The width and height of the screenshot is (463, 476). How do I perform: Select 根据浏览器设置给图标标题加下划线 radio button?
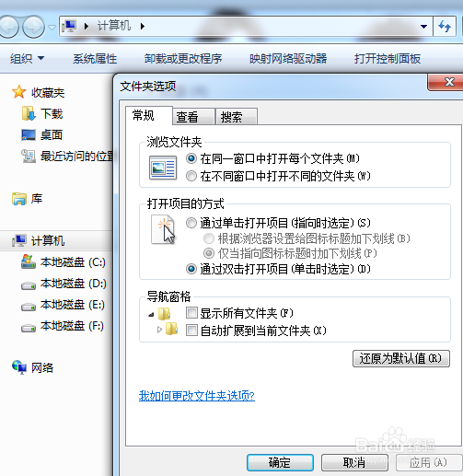click(209, 238)
